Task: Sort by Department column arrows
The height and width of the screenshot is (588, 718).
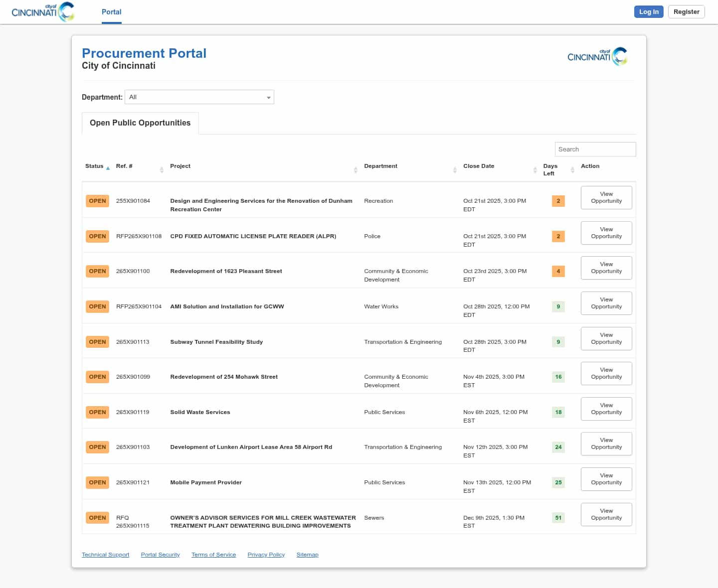Action: click(x=455, y=170)
